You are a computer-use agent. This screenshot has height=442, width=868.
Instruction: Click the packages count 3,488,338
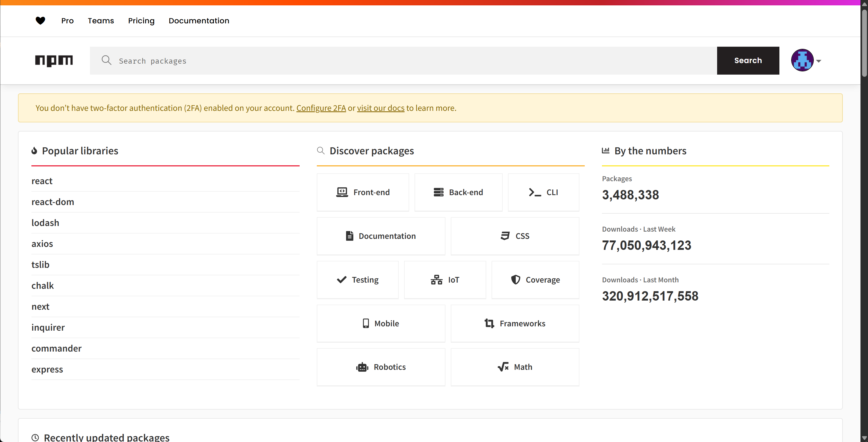pos(630,195)
